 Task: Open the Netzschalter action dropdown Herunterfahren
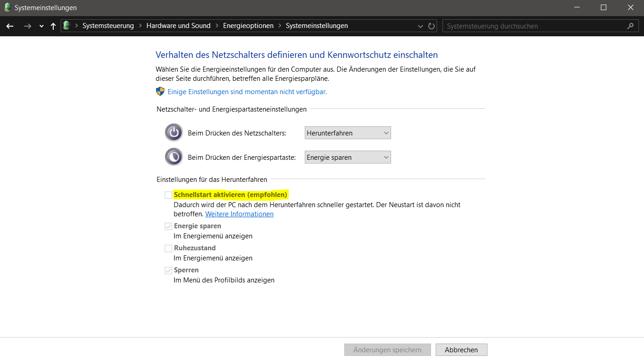coord(348,133)
